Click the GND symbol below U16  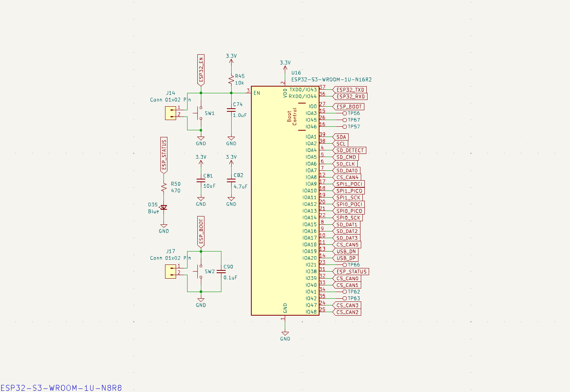(x=285, y=336)
